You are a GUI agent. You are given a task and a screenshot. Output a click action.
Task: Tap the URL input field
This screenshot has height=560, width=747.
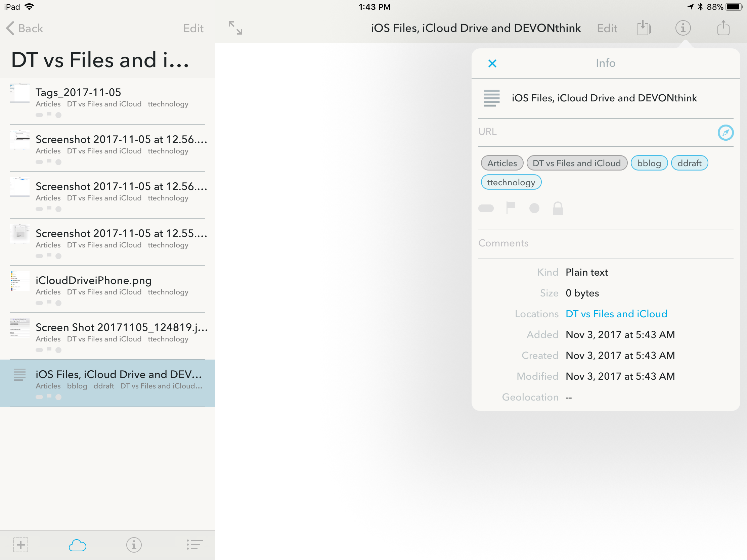(x=596, y=132)
